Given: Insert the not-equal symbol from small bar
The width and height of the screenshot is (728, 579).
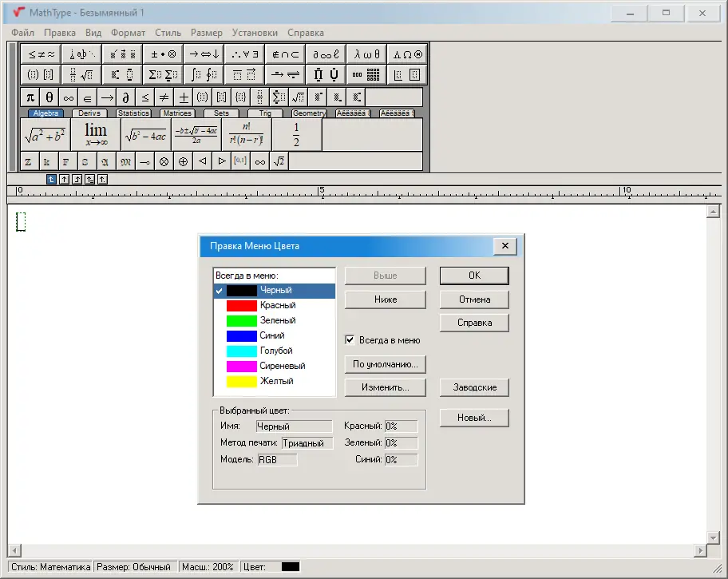Looking at the screenshot, I should [164, 97].
